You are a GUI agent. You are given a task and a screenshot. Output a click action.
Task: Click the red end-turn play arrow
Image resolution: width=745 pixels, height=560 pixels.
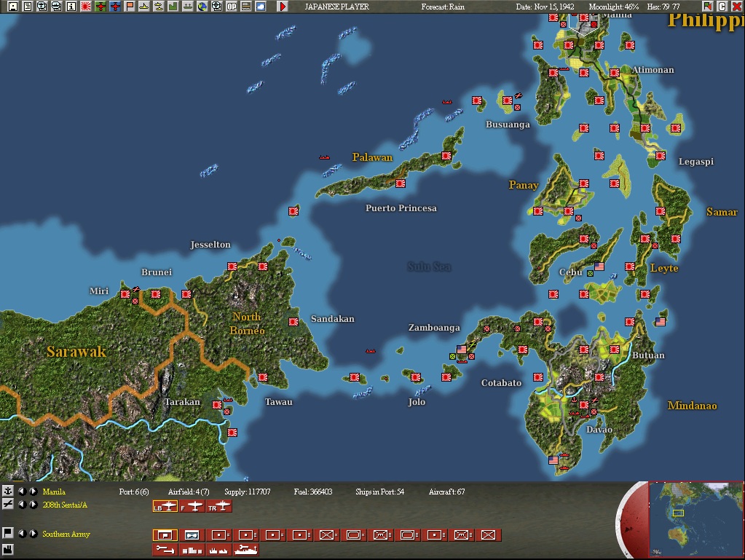click(283, 6)
